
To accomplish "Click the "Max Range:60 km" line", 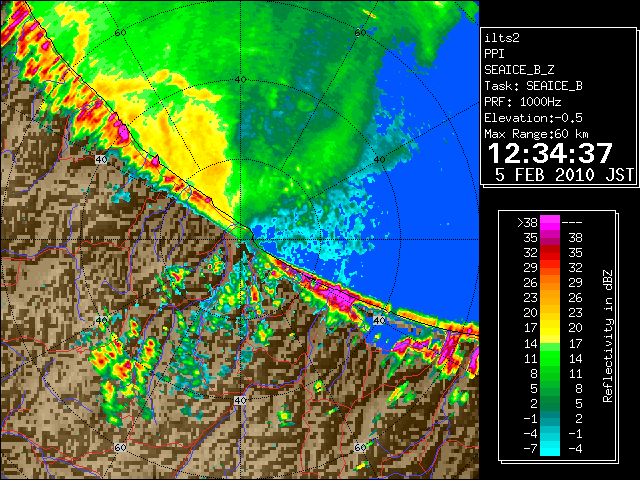I will click(536, 134).
